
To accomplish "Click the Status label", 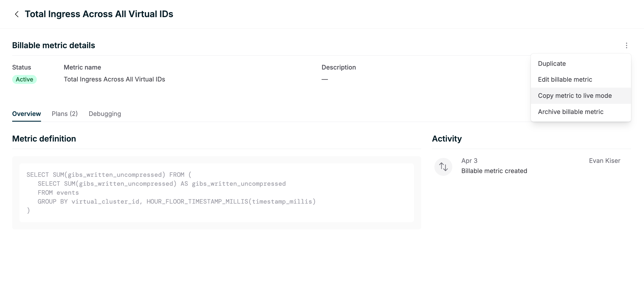I will coord(21,67).
